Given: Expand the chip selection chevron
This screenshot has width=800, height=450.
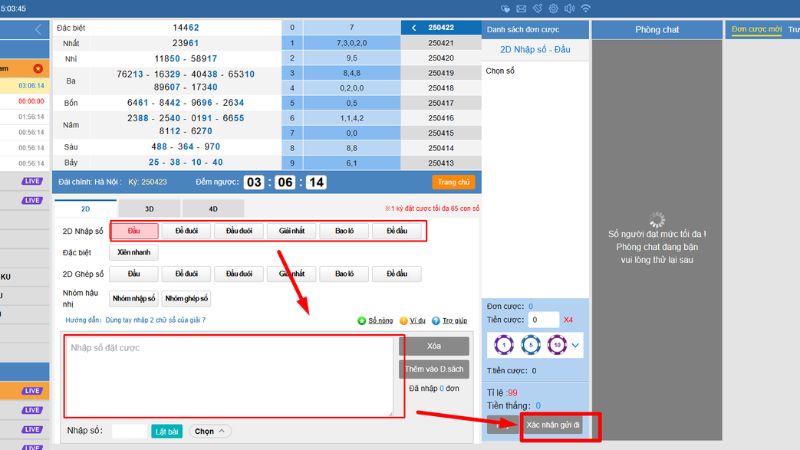Looking at the screenshot, I should pos(575,345).
